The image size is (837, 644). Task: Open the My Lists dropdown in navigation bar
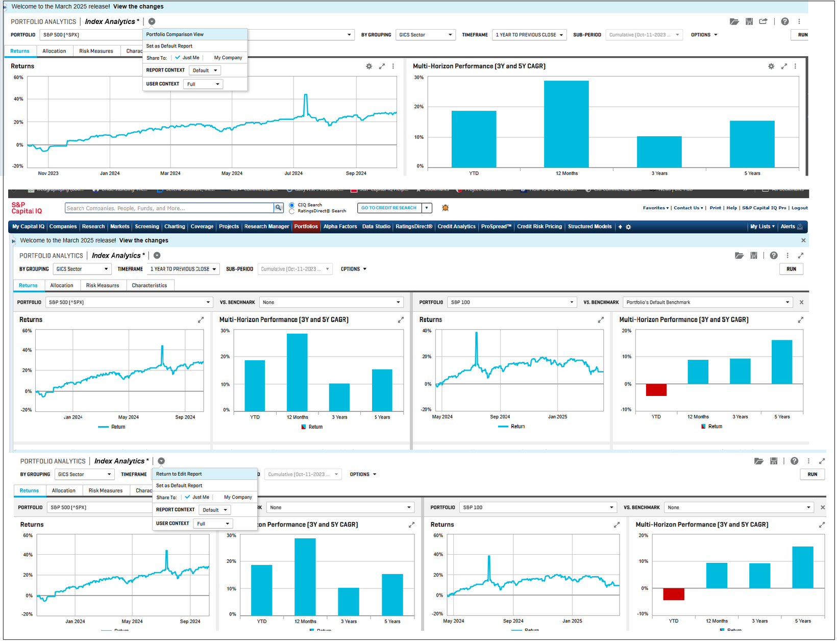[x=762, y=227]
